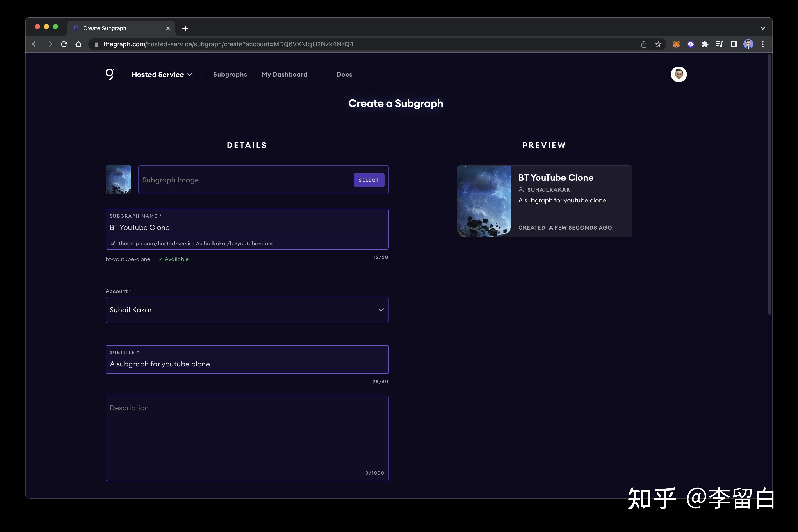This screenshot has height=532, width=798.
Task: Expand the Hosted Service dropdown
Action: 162,74
